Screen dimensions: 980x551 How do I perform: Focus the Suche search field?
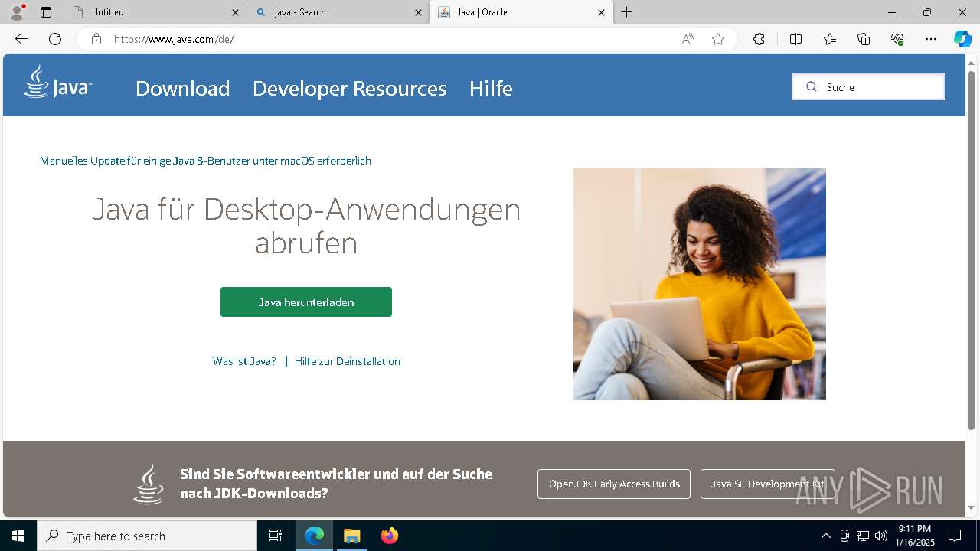click(x=868, y=87)
